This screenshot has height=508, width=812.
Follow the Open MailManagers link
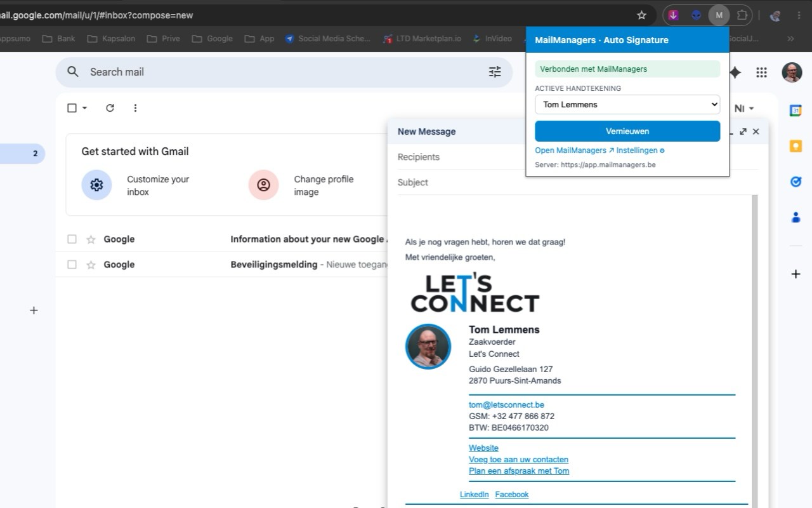pyautogui.click(x=574, y=150)
